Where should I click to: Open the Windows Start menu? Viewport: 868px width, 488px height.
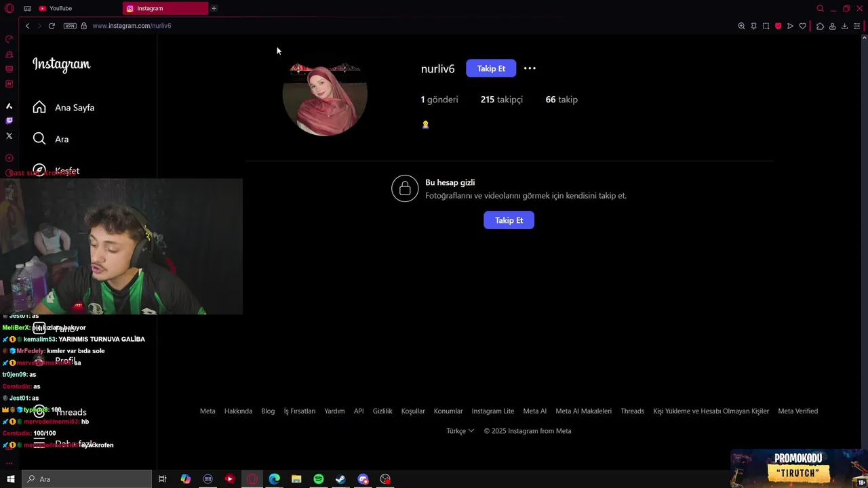tap(11, 479)
